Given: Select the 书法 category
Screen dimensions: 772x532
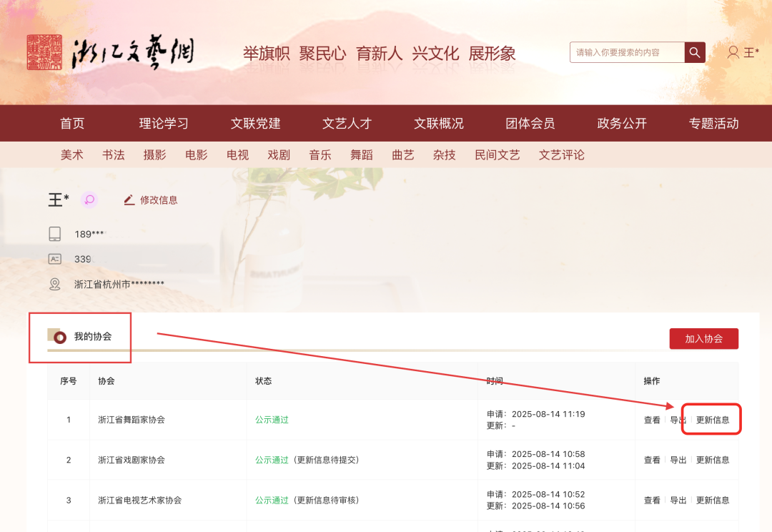Looking at the screenshot, I should 113,155.
